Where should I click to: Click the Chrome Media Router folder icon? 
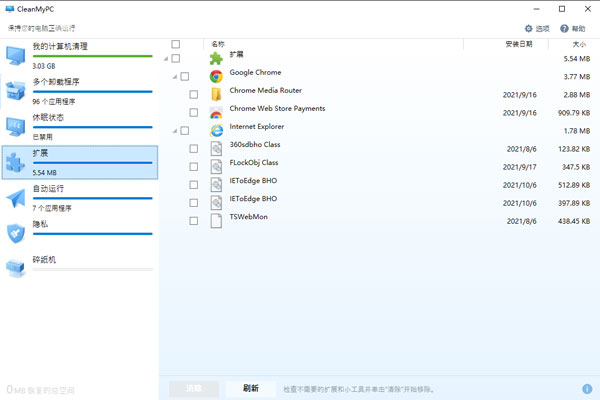216,94
